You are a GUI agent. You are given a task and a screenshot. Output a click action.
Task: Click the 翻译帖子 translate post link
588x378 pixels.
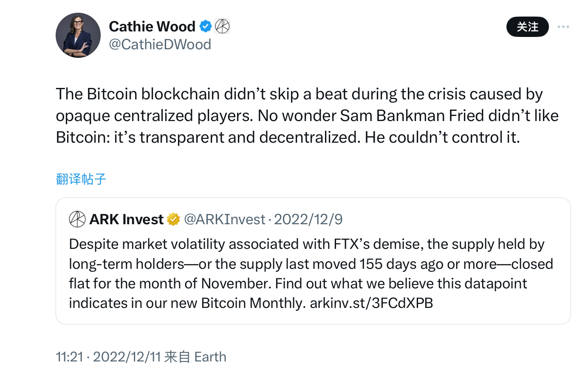pyautogui.click(x=81, y=179)
